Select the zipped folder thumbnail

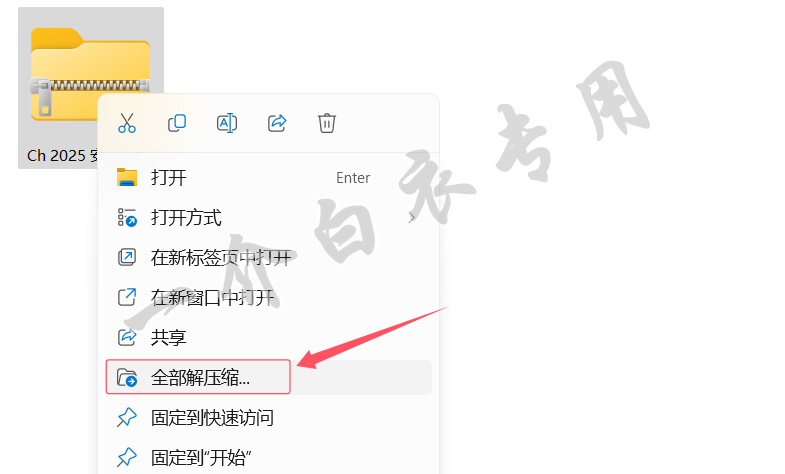[x=90, y=74]
